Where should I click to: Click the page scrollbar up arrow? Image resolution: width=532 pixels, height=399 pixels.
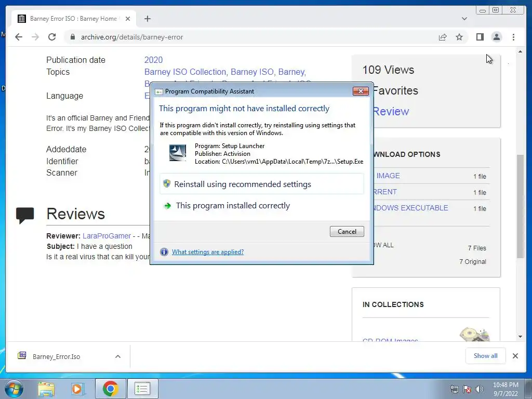point(520,51)
